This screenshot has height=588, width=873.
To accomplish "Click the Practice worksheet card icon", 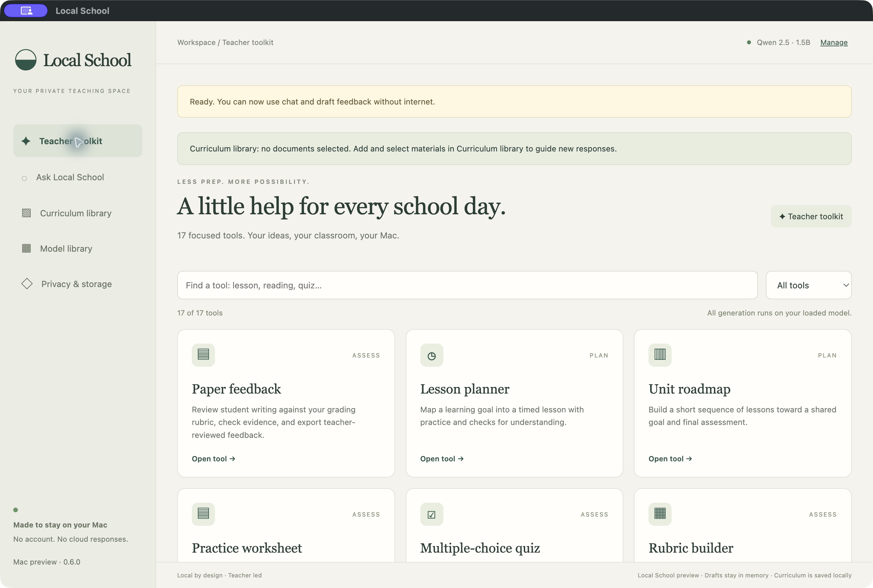I will pos(203,514).
